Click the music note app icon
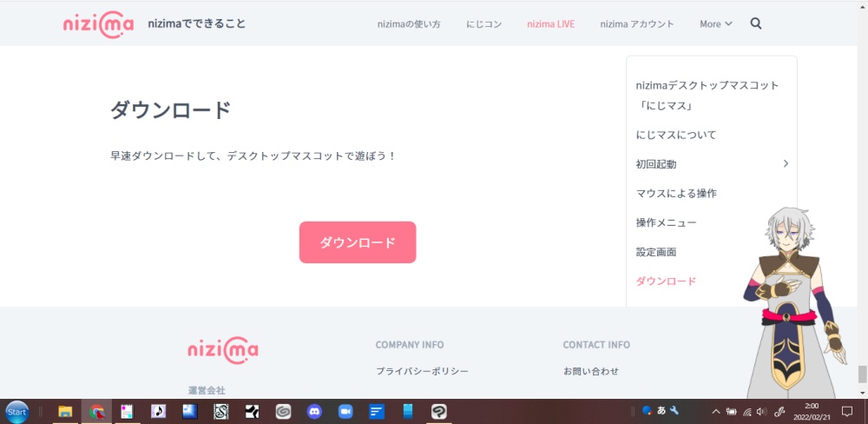Screen dimensions: 868x424 tap(159, 411)
